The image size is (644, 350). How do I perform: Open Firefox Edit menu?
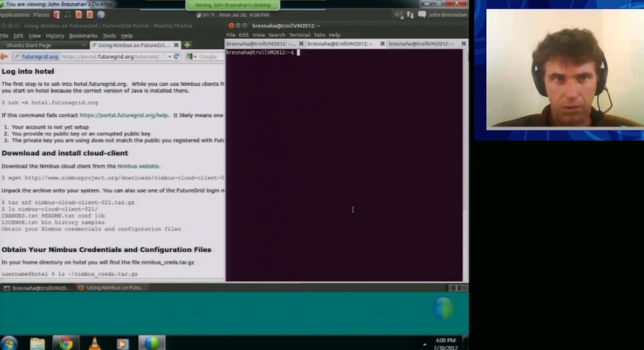click(19, 36)
